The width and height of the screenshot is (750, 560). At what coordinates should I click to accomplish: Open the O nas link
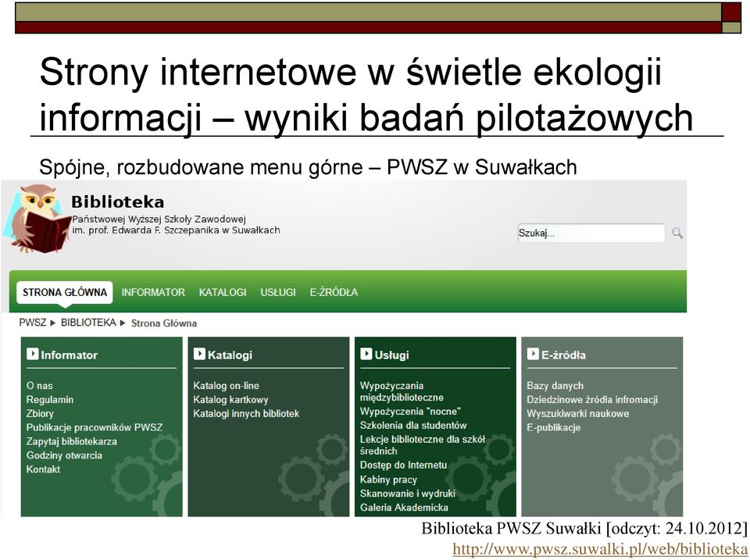click(x=40, y=386)
